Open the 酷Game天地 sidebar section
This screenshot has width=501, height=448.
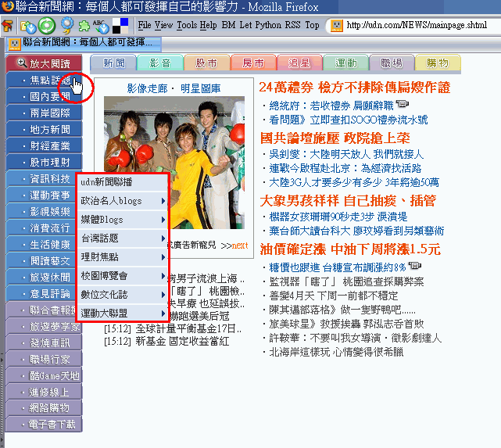click(44, 376)
